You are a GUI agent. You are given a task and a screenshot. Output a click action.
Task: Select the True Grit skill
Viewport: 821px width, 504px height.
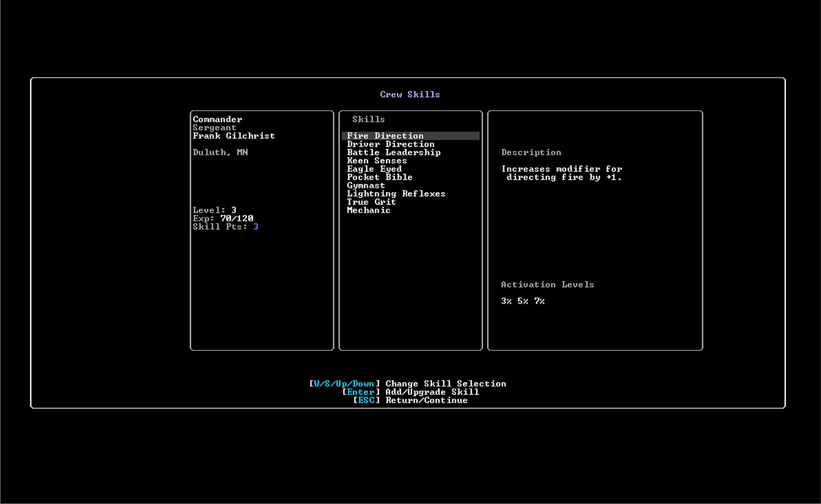(372, 202)
